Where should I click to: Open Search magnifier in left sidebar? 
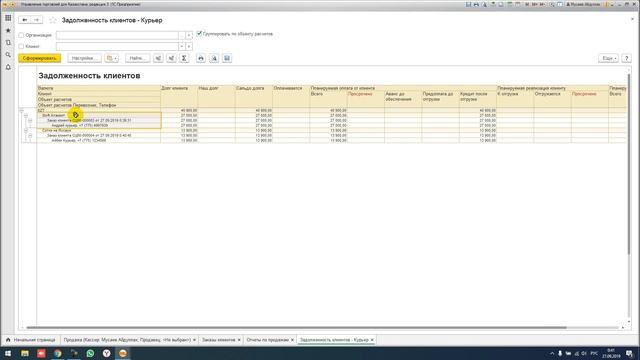(x=8, y=55)
